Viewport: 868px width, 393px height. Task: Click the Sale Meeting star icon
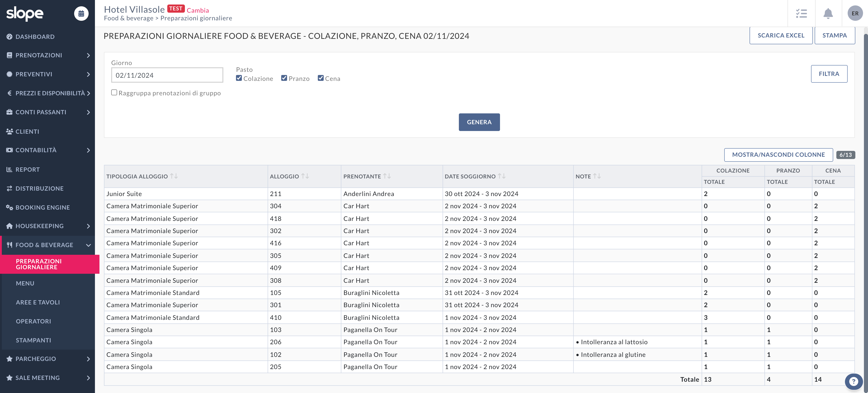[x=9, y=378]
